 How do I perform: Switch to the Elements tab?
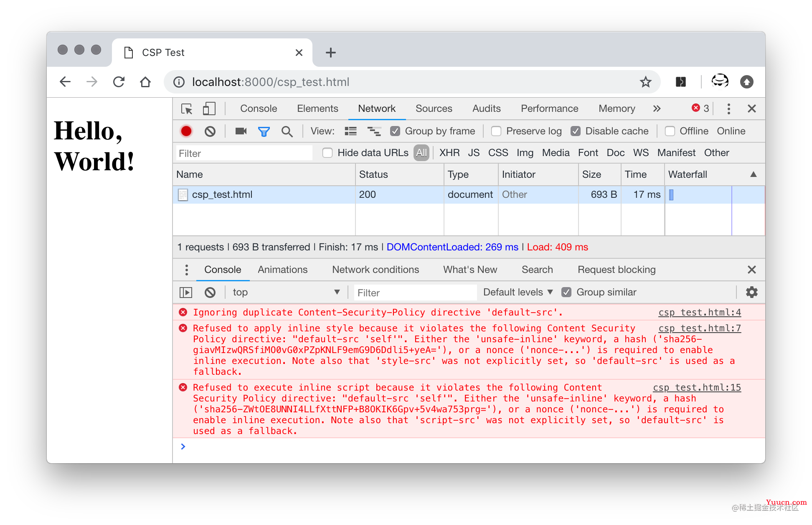pos(317,109)
